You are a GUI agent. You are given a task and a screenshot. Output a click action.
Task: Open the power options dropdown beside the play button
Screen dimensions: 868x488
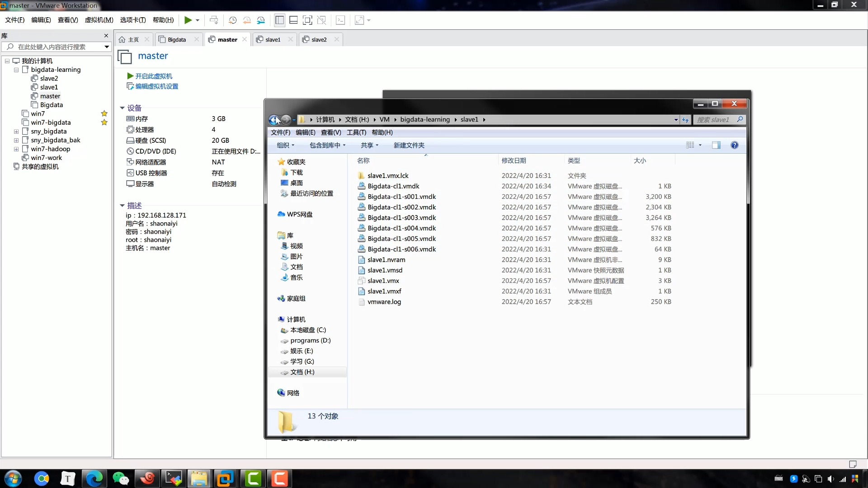click(198, 20)
